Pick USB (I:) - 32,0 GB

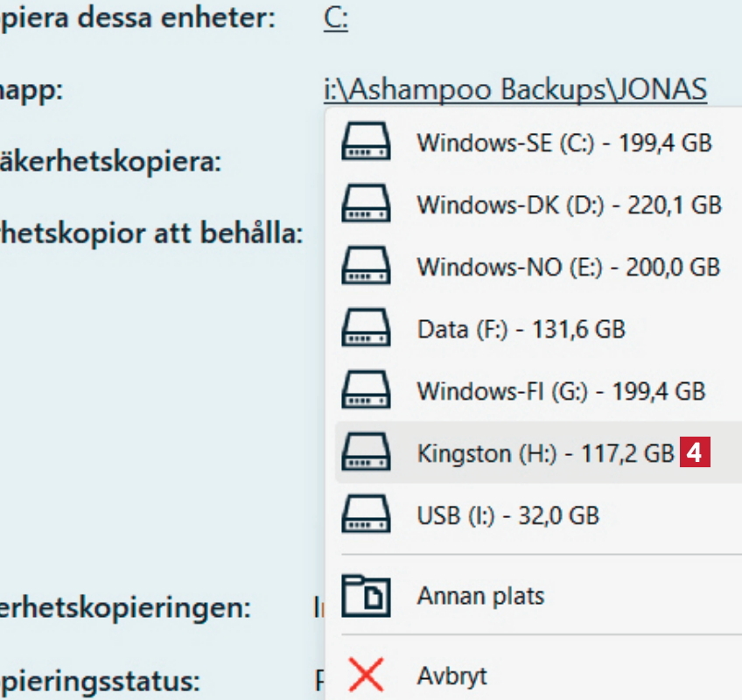[x=507, y=514]
